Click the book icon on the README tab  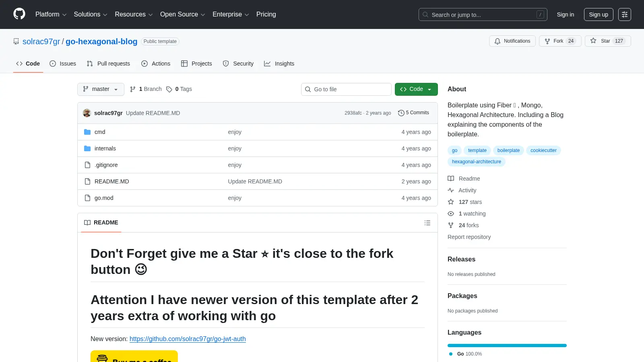(x=87, y=223)
